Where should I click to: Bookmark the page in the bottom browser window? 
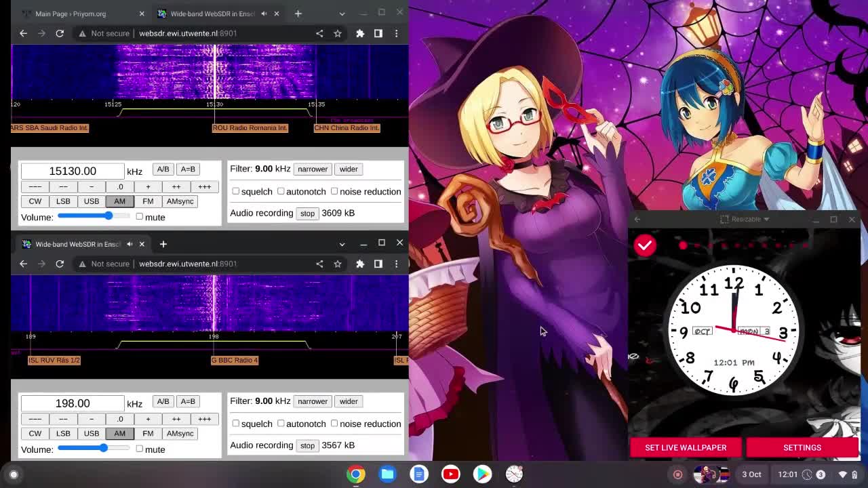point(338,264)
